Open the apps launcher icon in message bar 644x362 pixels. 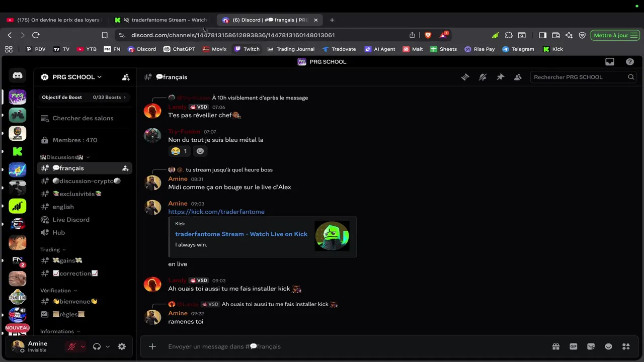(626, 346)
